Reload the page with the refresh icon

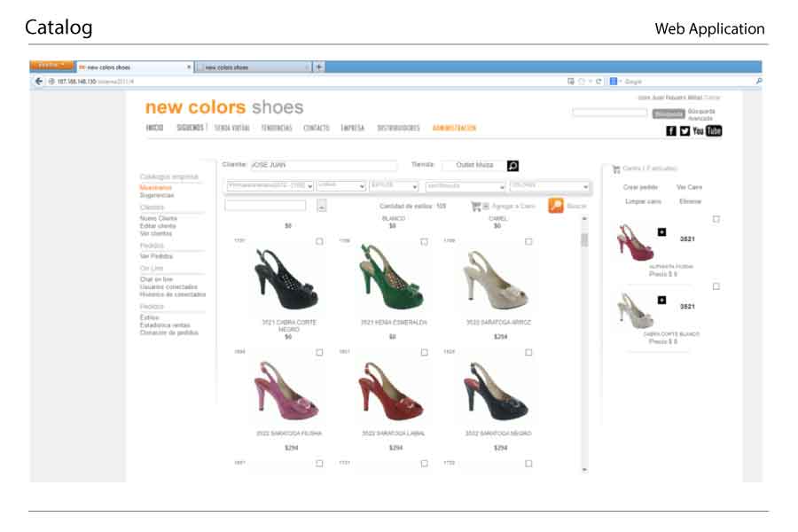click(598, 82)
